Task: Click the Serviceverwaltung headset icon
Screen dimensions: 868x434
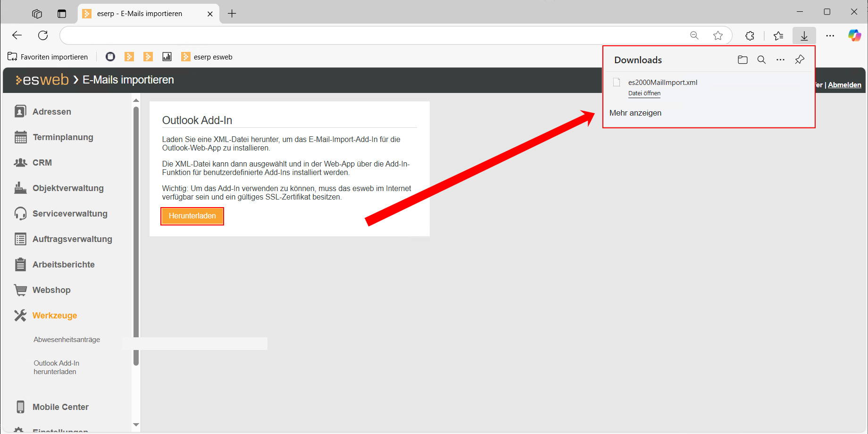Action: tap(20, 213)
